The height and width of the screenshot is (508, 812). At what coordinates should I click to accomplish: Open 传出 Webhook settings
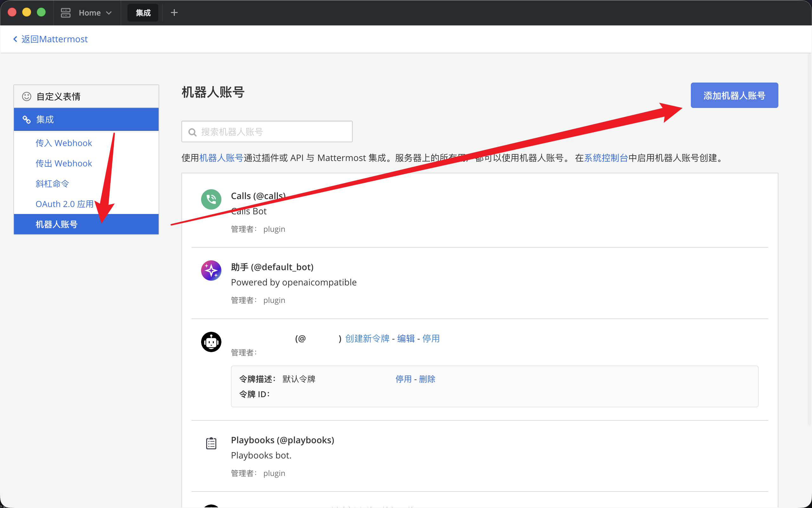pyautogui.click(x=64, y=163)
